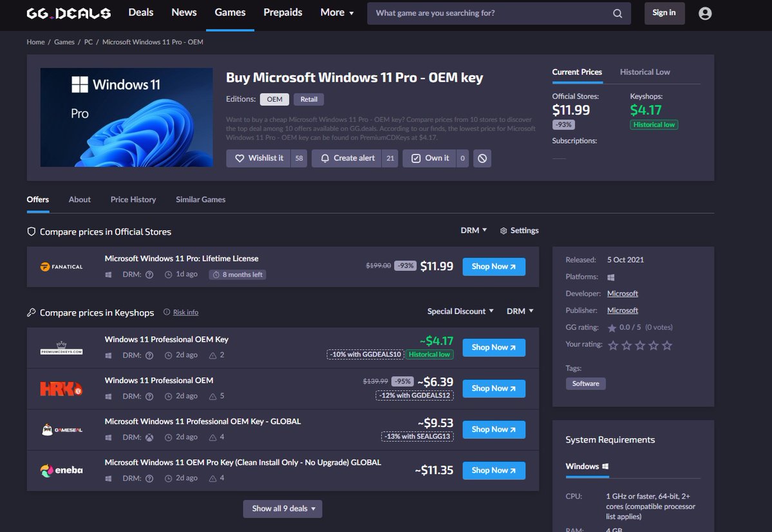This screenshot has height=532, width=772.
Task: Click the Eneba store logo
Action: 62,470
